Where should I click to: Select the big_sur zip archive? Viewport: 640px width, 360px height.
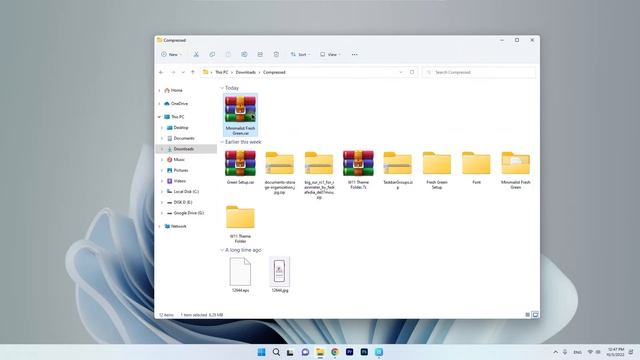pyautogui.click(x=319, y=175)
